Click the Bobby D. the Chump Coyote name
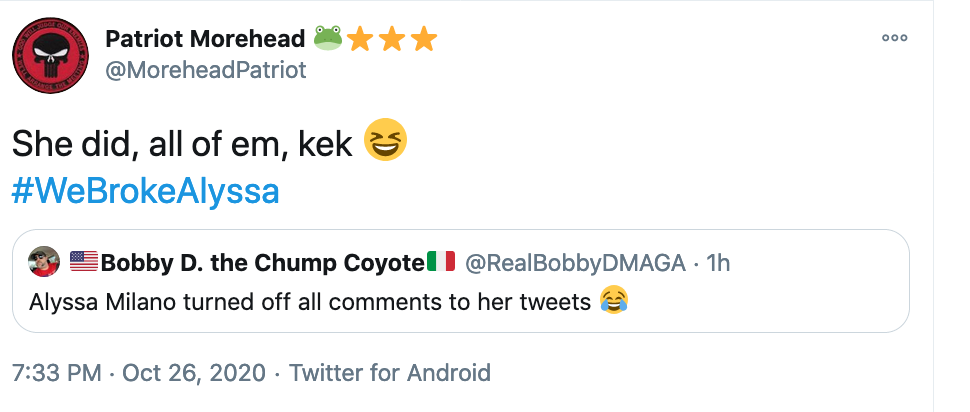Screen dimensions: 970x412 pos(262,263)
